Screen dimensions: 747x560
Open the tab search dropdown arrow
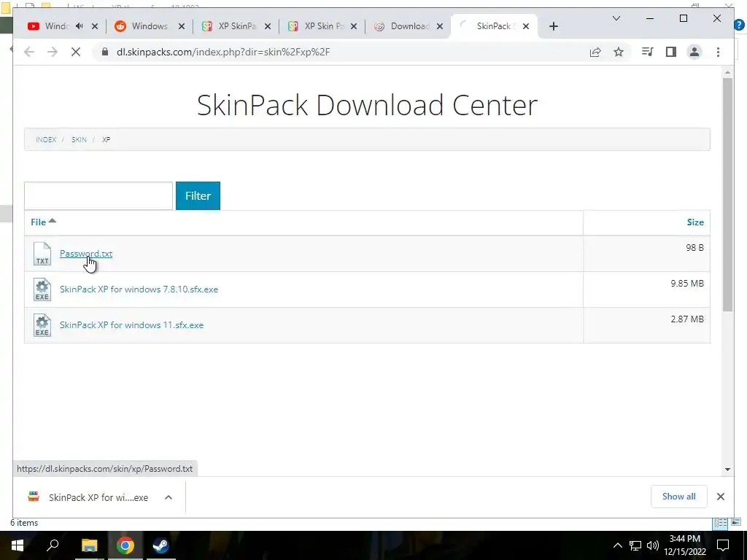(x=616, y=18)
